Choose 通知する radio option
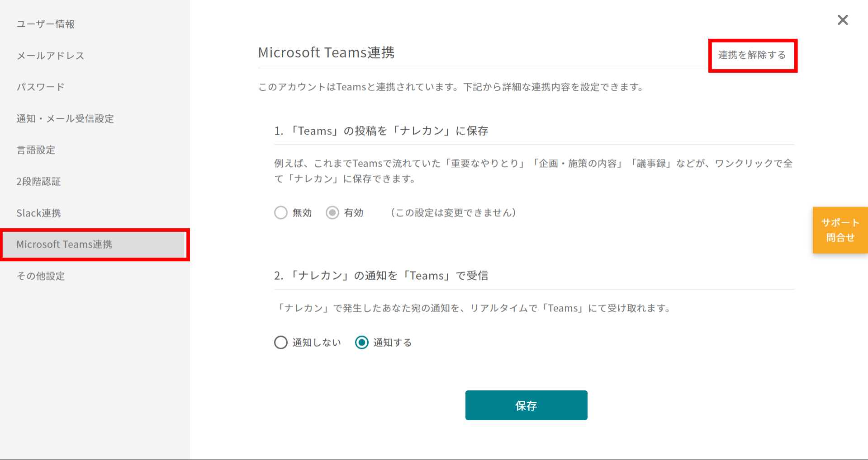This screenshot has height=460, width=868. (362, 343)
